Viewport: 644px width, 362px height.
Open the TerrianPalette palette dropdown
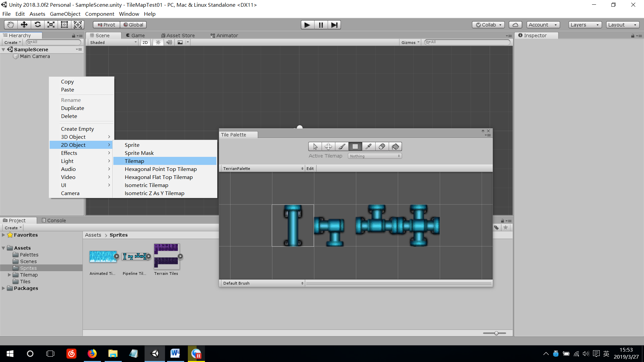pyautogui.click(x=263, y=169)
